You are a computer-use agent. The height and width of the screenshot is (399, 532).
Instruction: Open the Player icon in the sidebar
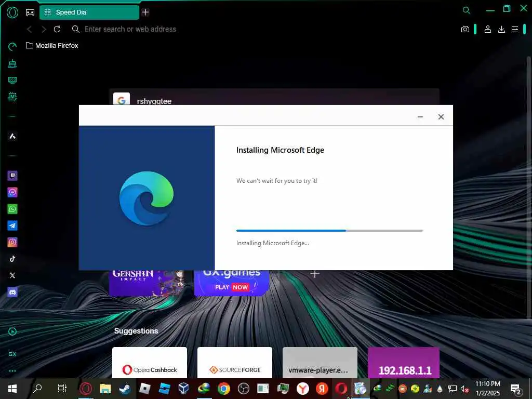[x=12, y=331]
